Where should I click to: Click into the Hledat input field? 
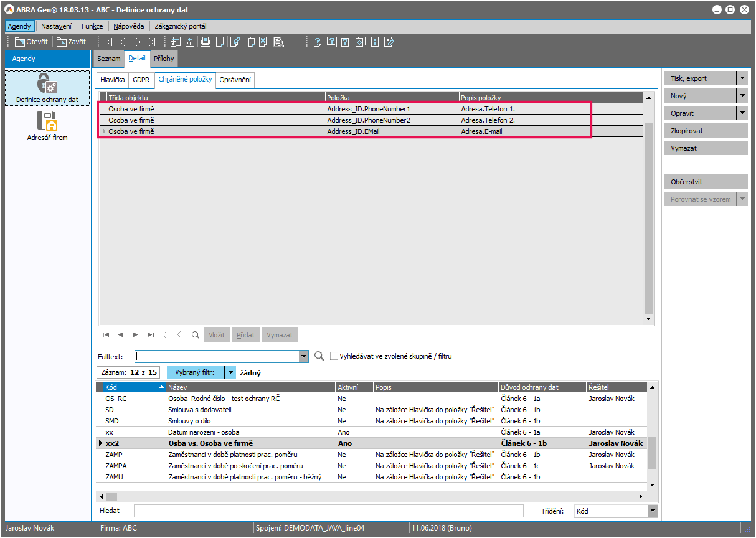[328, 511]
